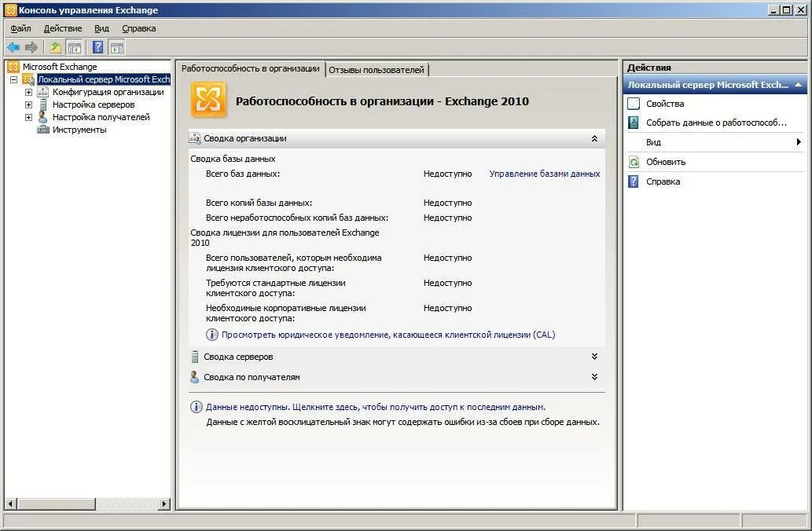This screenshot has height=531, width=812.
Task: Click the Инструменты toolbox icon
Action: click(43, 130)
